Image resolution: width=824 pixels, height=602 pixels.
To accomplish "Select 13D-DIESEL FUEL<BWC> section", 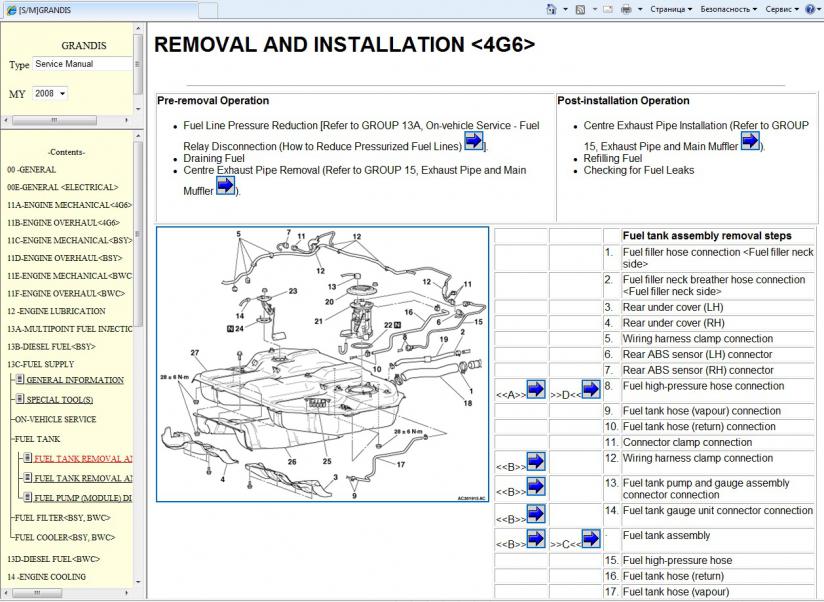I will tap(53, 559).
